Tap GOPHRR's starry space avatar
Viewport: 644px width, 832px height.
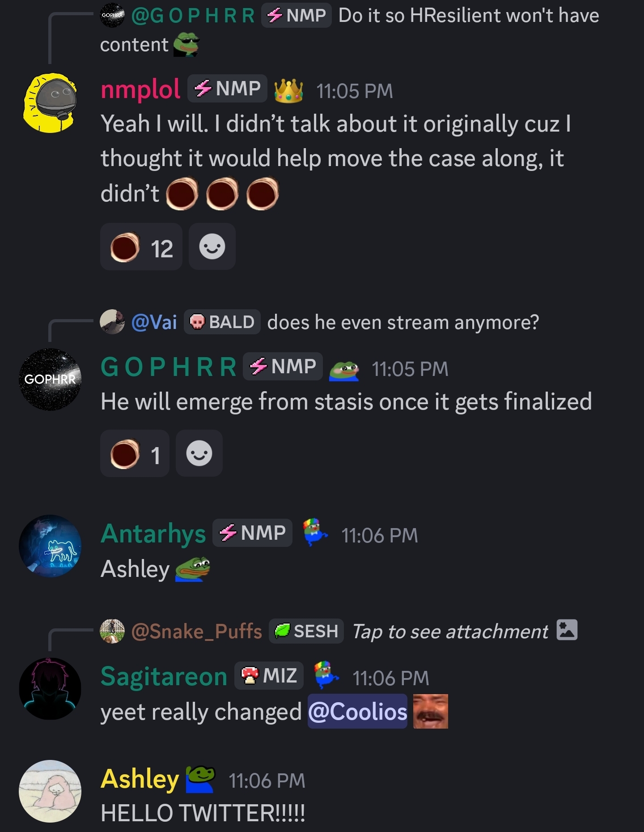click(50, 380)
